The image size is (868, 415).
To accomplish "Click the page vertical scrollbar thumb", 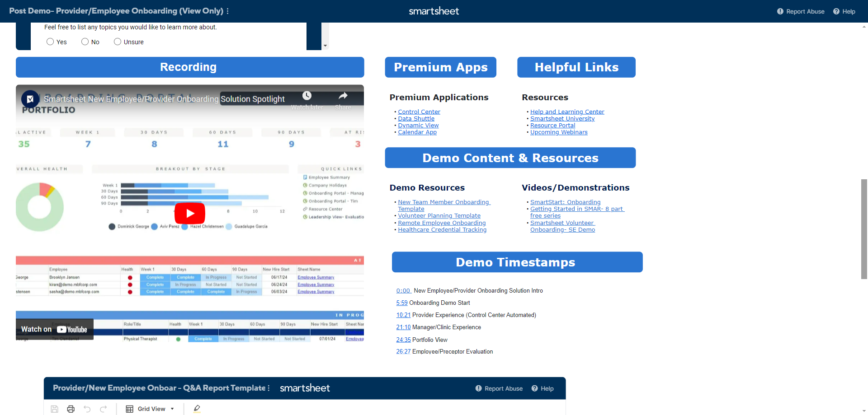I will [864, 229].
